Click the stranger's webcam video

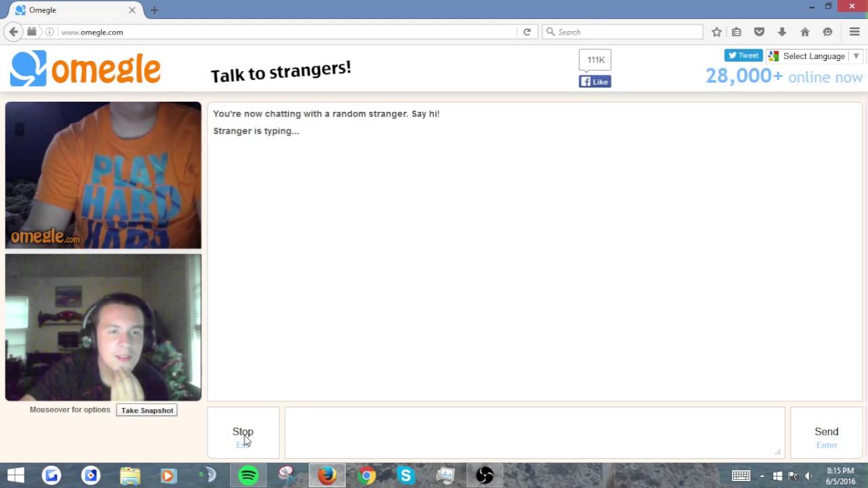click(x=103, y=176)
